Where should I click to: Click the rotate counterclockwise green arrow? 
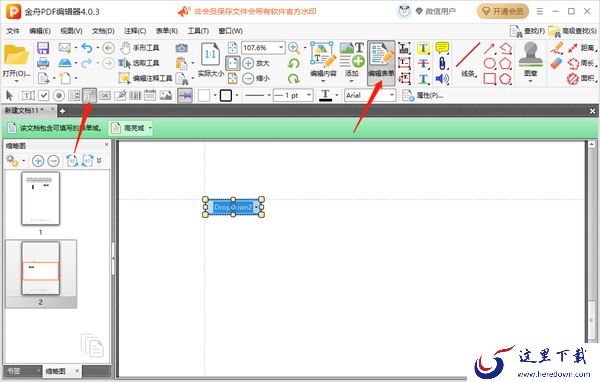pyautogui.click(x=294, y=63)
